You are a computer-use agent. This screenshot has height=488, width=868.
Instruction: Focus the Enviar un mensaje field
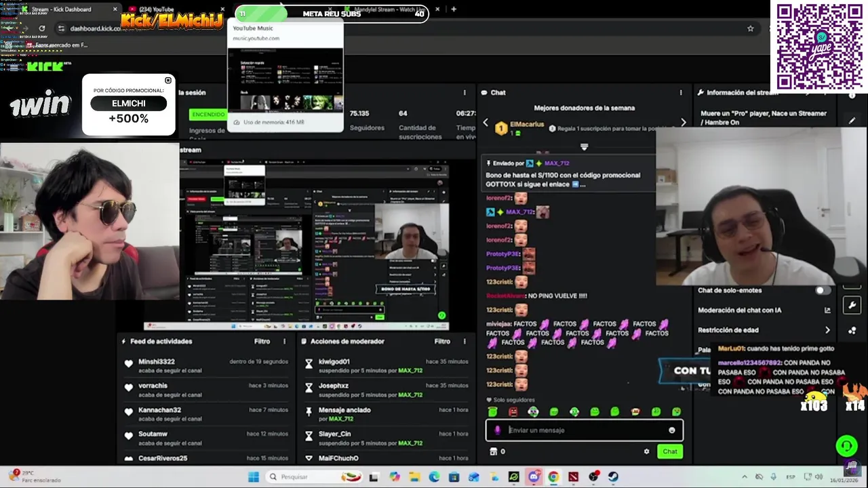[x=585, y=430]
